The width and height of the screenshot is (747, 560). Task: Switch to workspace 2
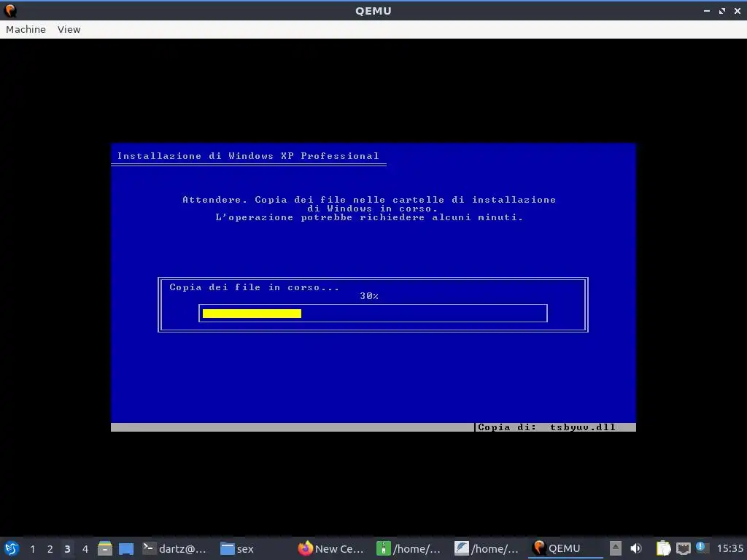pos(50,549)
